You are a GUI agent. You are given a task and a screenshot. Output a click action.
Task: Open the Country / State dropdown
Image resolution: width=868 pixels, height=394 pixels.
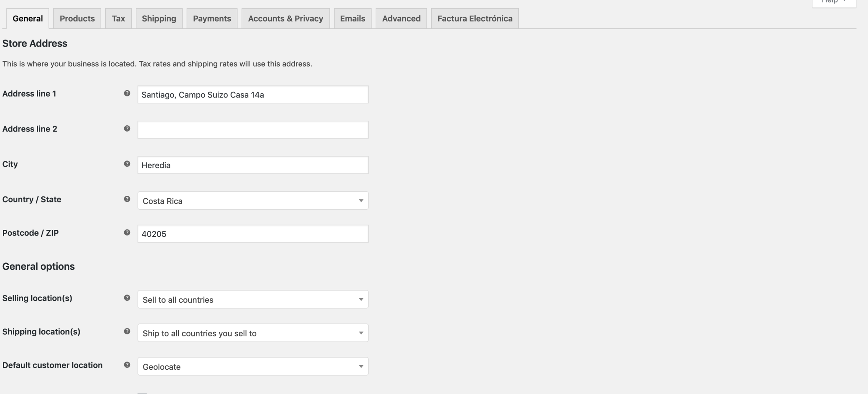point(253,201)
